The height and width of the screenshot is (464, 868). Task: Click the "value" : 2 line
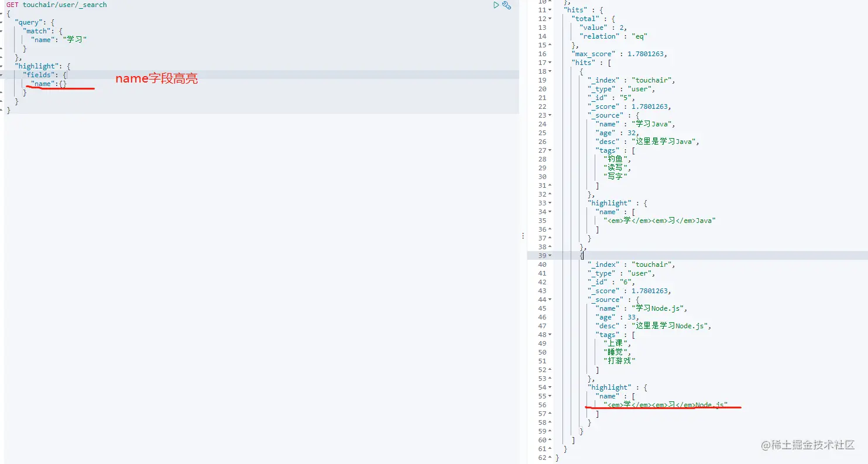603,28
